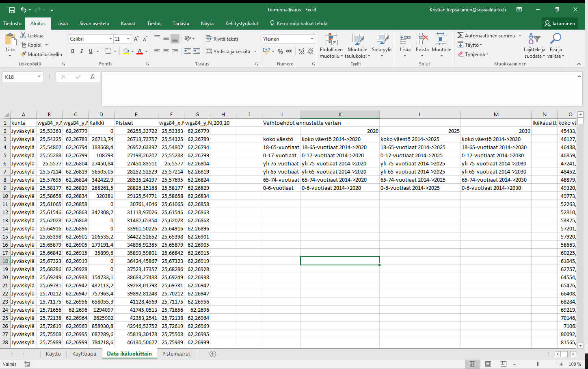Open the Calibri font name dropdown
This screenshot has width=588, height=369.
coord(110,39)
